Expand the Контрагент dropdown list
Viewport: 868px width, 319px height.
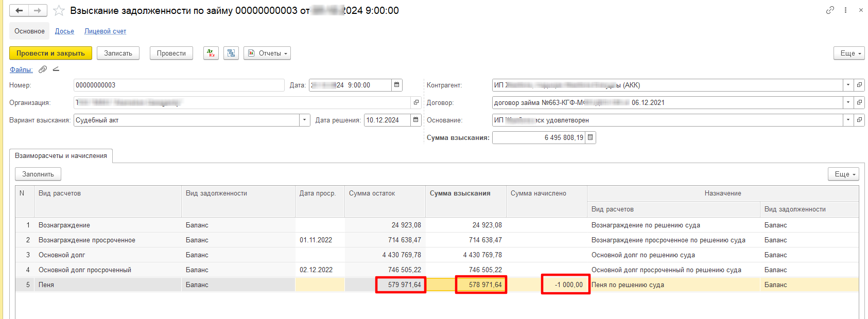[x=848, y=85]
